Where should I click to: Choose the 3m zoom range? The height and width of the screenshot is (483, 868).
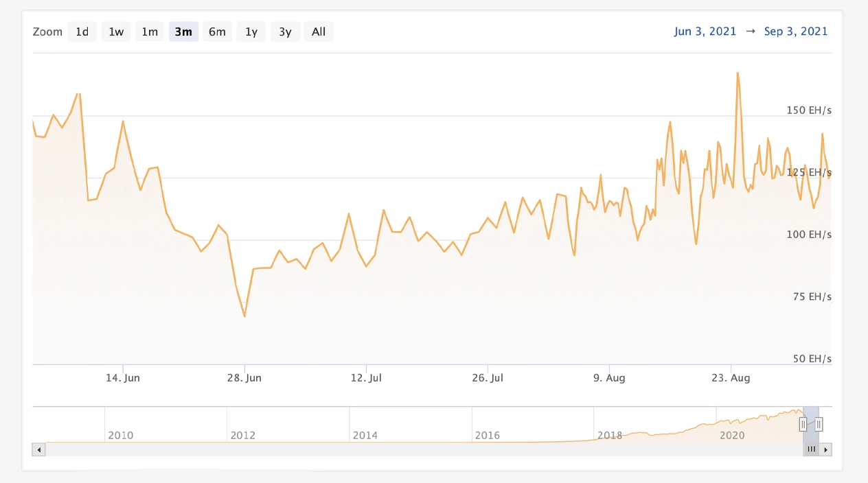(x=183, y=32)
